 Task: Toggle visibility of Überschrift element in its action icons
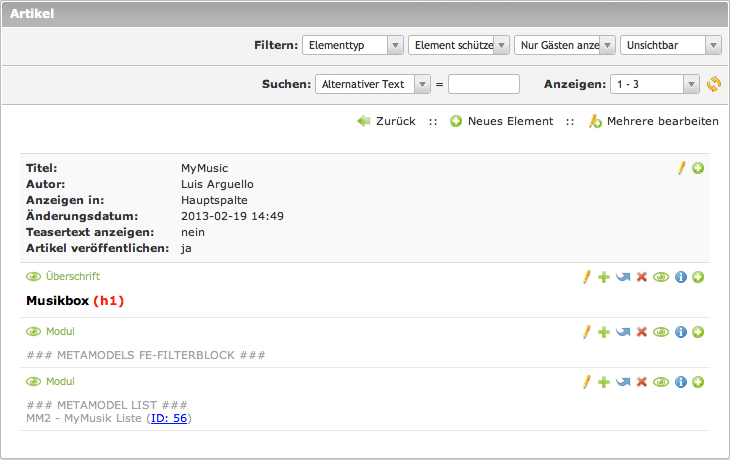pyautogui.click(x=661, y=277)
